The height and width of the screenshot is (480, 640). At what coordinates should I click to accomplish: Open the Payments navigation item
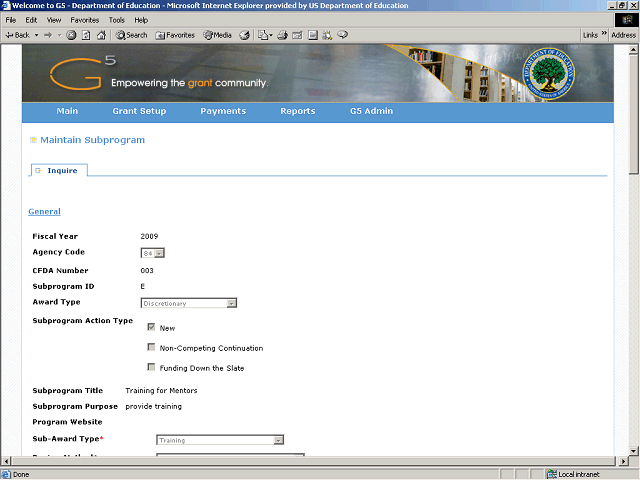[223, 111]
